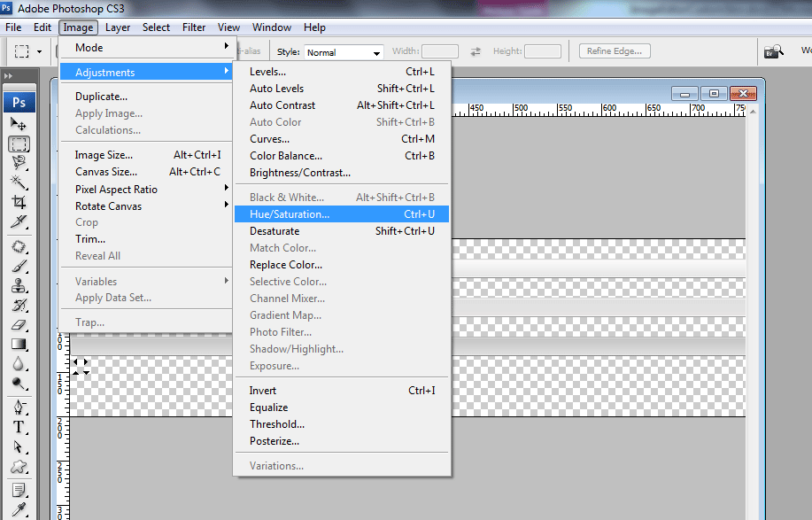Select the Path Selection tool
The height and width of the screenshot is (520, 812).
[x=19, y=447]
